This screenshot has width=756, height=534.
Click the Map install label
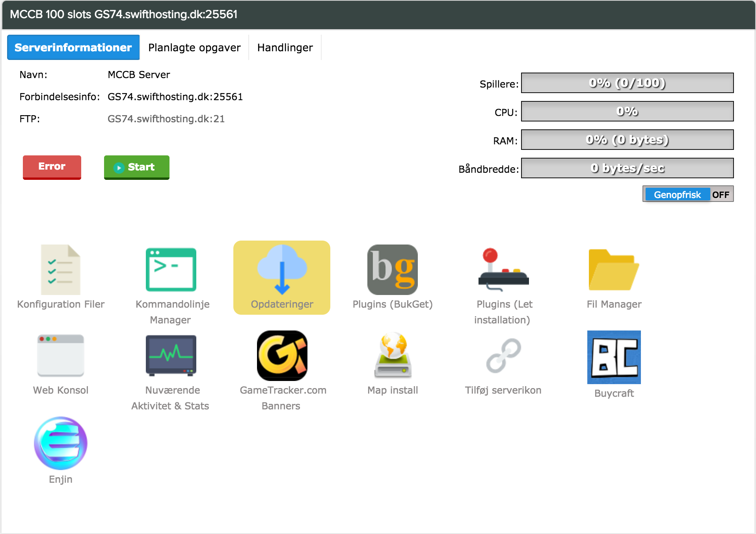(x=393, y=390)
